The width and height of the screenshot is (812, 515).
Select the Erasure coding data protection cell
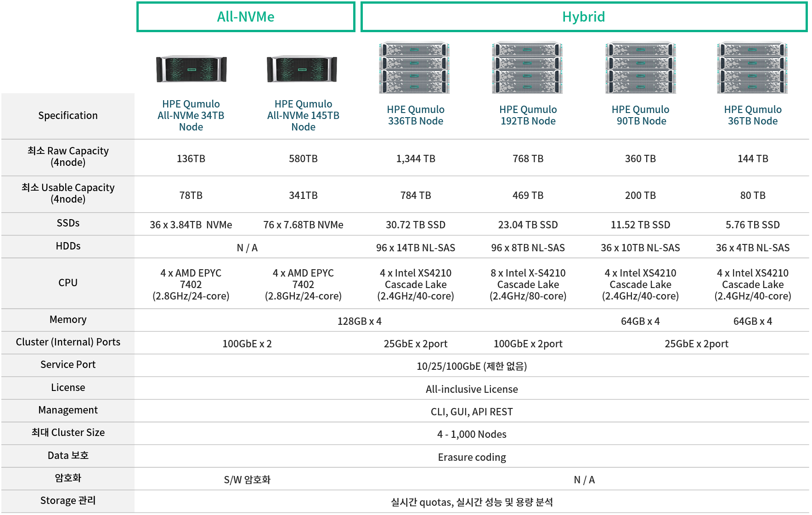click(x=472, y=457)
